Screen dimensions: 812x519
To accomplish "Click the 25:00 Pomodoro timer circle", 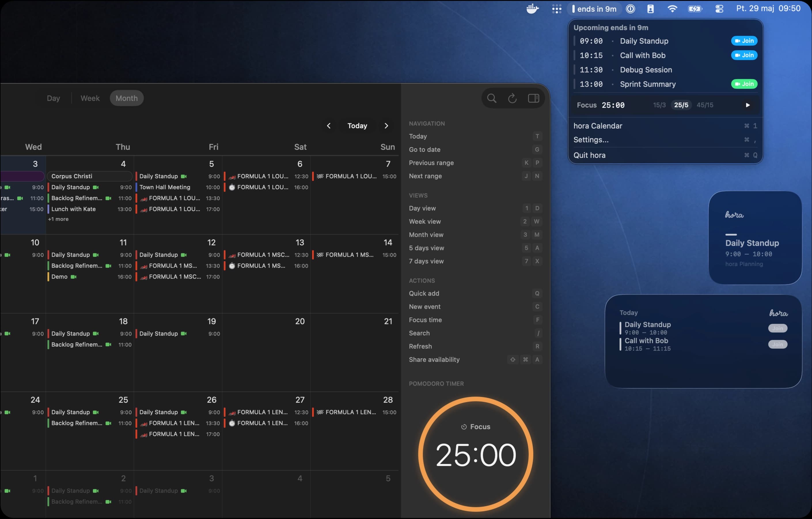I will click(x=475, y=454).
